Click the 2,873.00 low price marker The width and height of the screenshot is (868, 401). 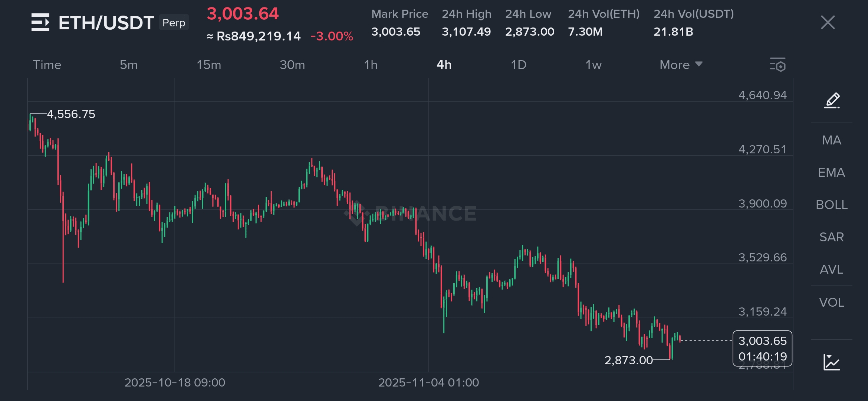click(628, 360)
